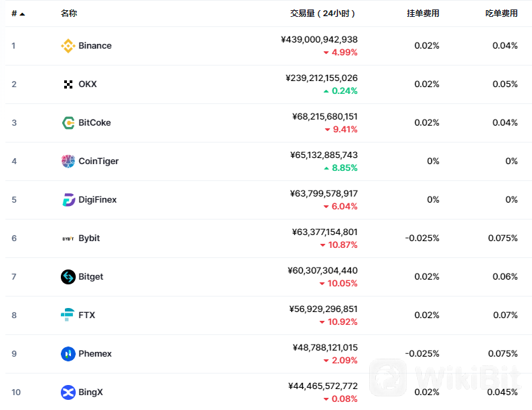Open the Binance exchange name link
Image resolution: width=532 pixels, height=410 pixels.
95,46
